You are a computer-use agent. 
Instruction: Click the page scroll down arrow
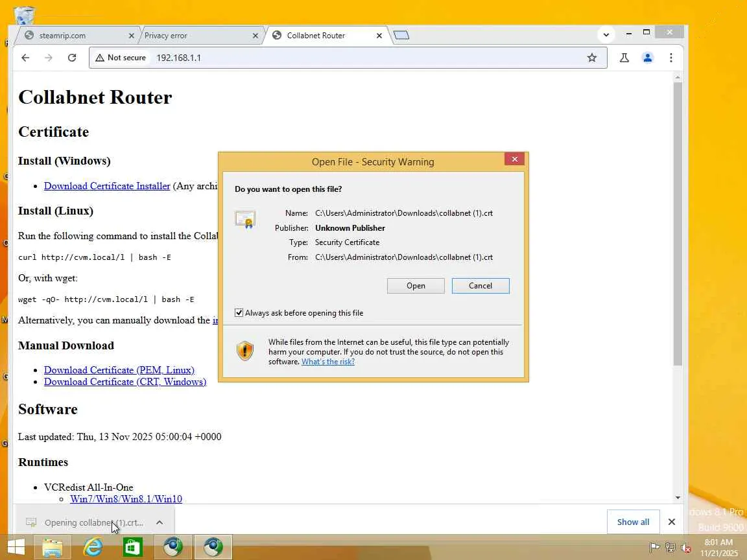tap(678, 498)
